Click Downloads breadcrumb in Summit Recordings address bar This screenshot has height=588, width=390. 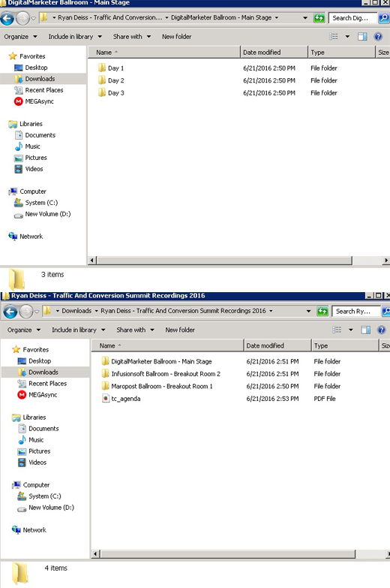(76, 310)
